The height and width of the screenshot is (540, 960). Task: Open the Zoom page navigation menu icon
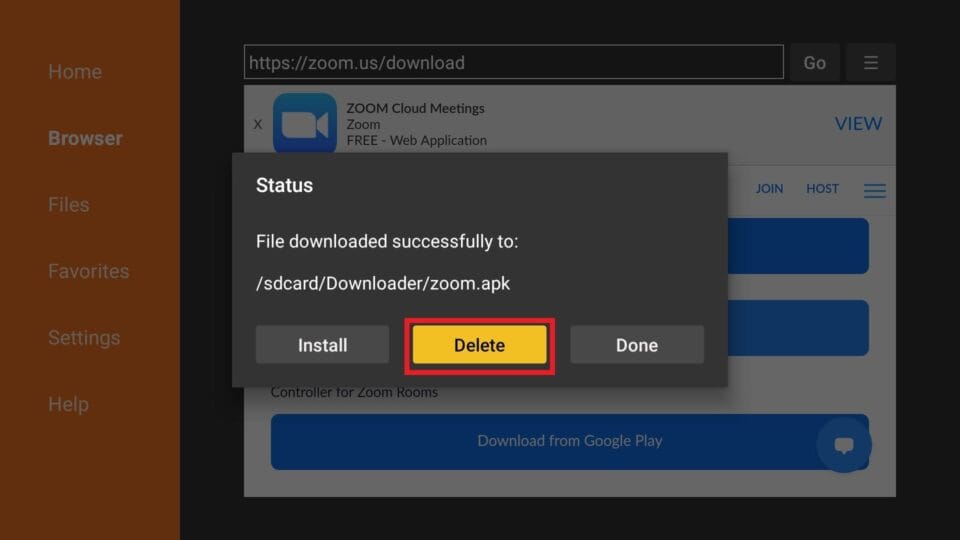875,191
